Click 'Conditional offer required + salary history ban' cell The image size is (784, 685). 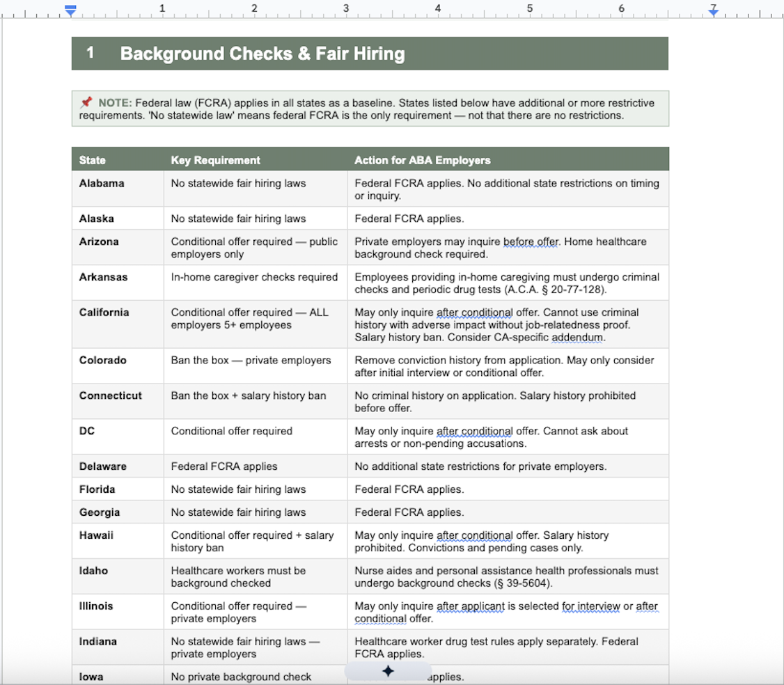click(x=256, y=541)
